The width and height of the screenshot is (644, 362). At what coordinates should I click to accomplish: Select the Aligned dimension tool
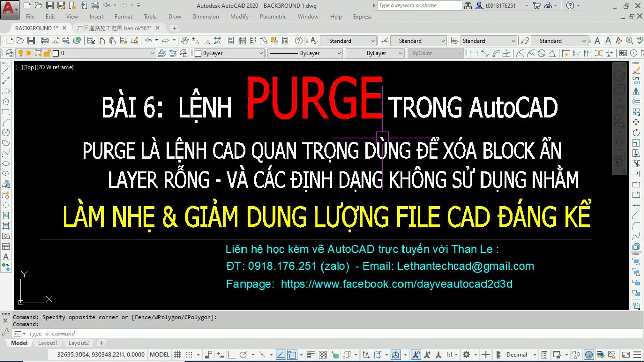click(x=485, y=53)
